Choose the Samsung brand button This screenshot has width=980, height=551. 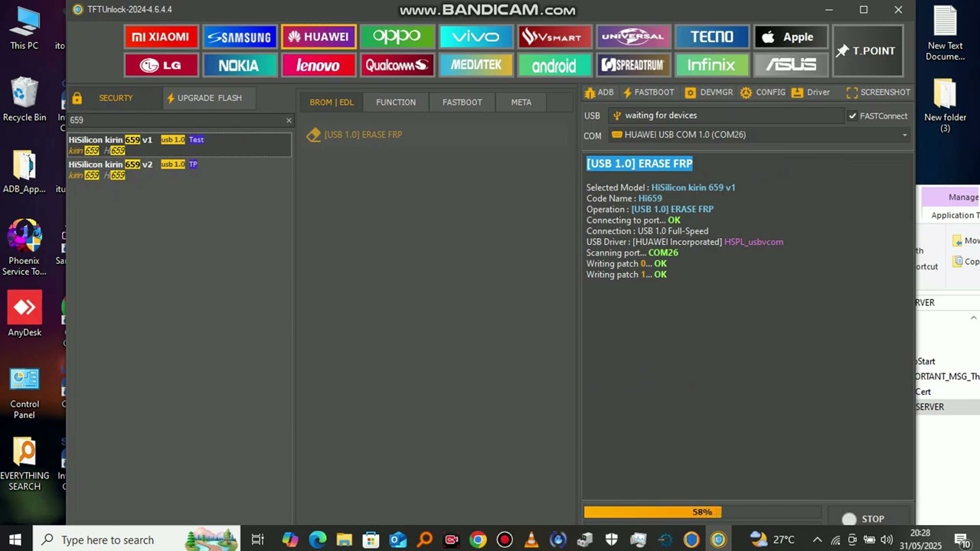pyautogui.click(x=240, y=37)
